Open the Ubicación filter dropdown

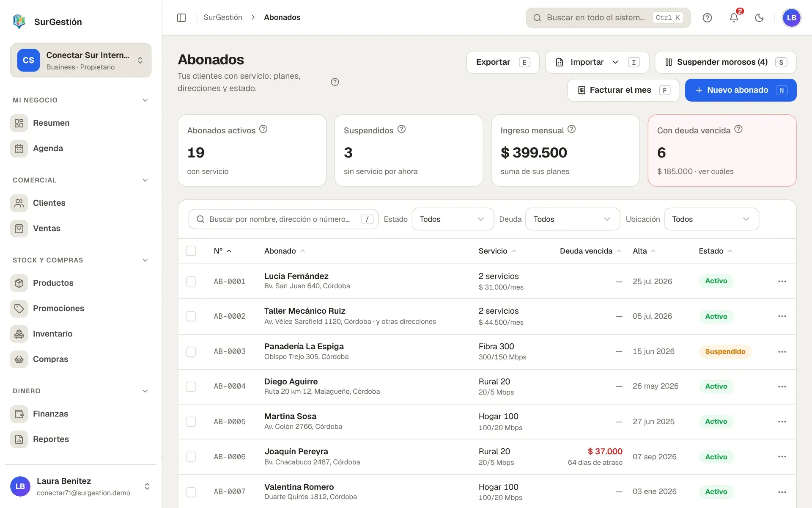711,219
